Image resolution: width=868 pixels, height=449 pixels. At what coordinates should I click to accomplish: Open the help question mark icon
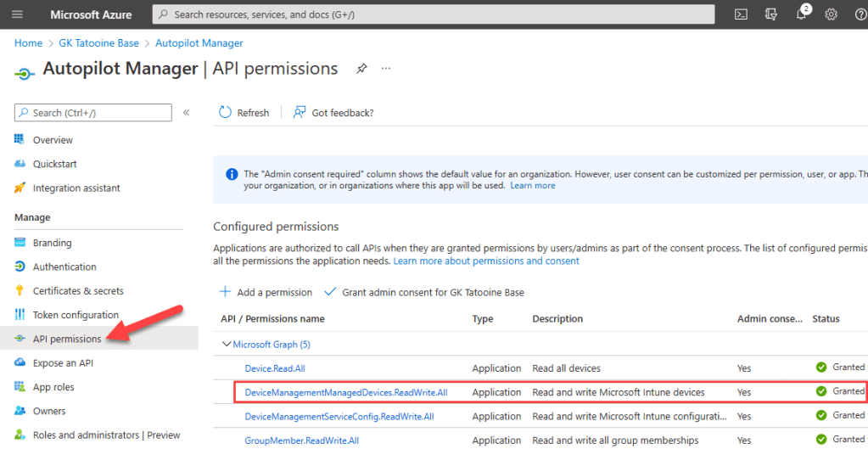tap(862, 15)
